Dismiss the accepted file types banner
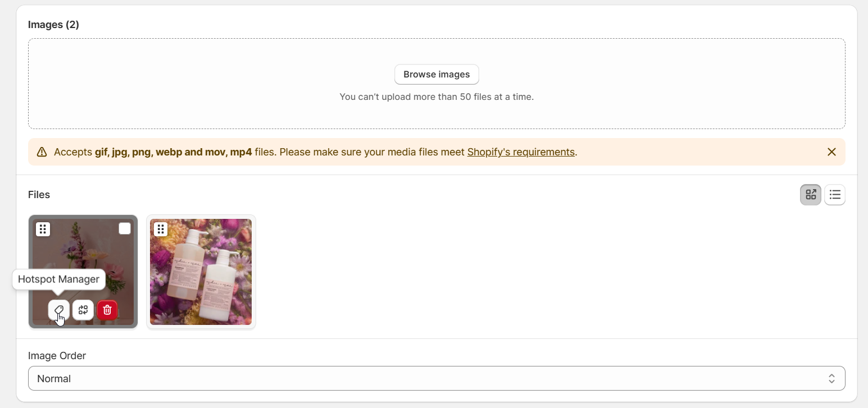Screen dimensions: 868x408 tap(831, 152)
